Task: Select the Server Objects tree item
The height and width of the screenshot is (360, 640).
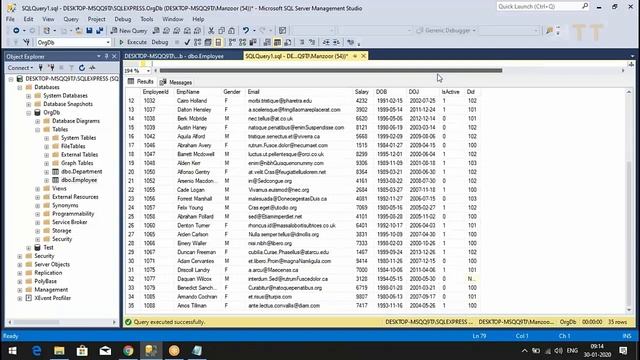Action: (x=52, y=264)
